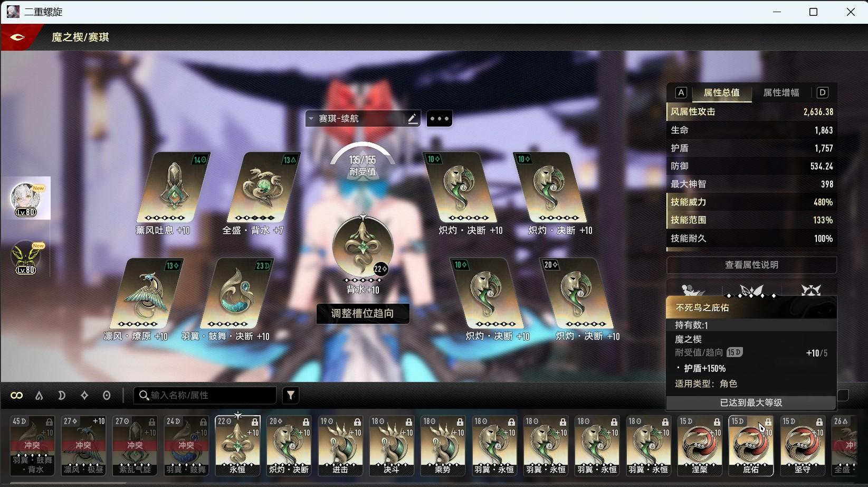Viewport: 868px width, 487px height.
Task: Toggle the infinity all-polarity filter
Action: [17, 396]
